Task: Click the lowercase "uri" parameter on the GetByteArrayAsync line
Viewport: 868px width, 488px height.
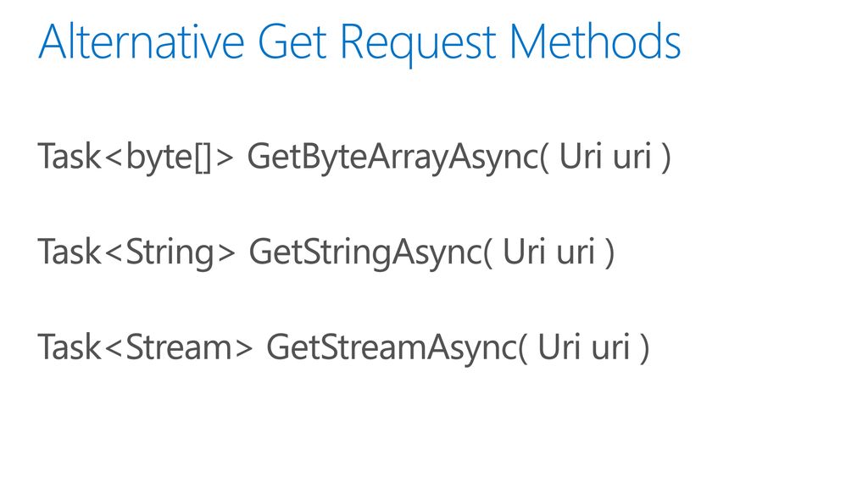Action: pos(632,157)
